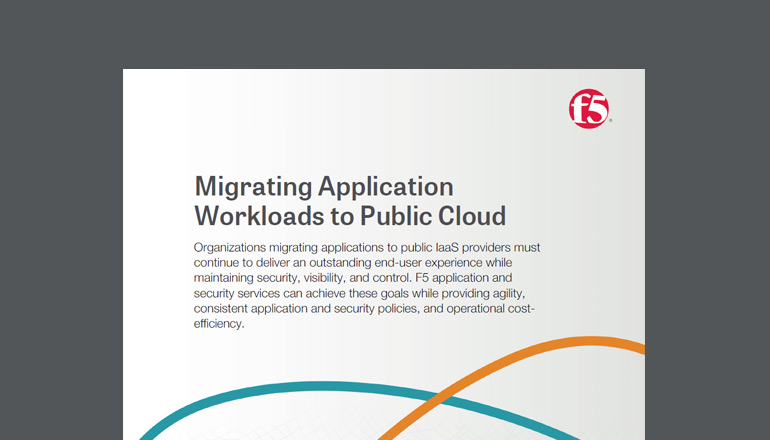This screenshot has height=440, width=770.
Task: Click the red F5 logo
Action: 589,109
